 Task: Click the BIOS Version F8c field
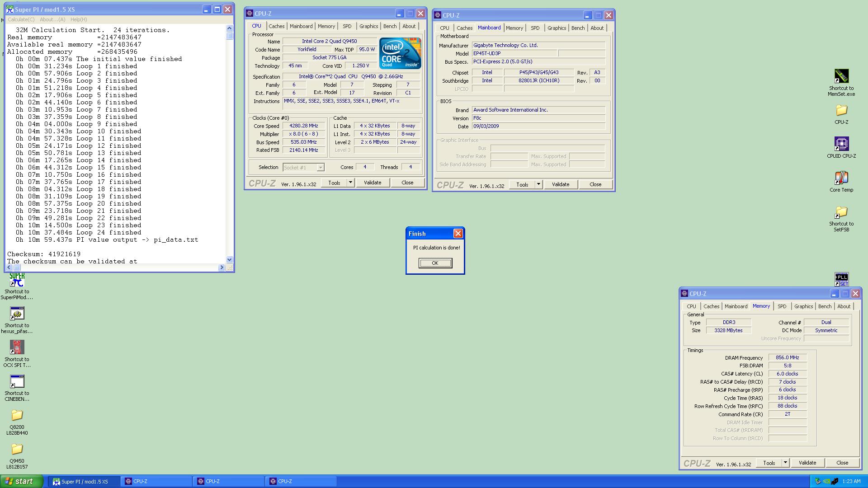(538, 118)
